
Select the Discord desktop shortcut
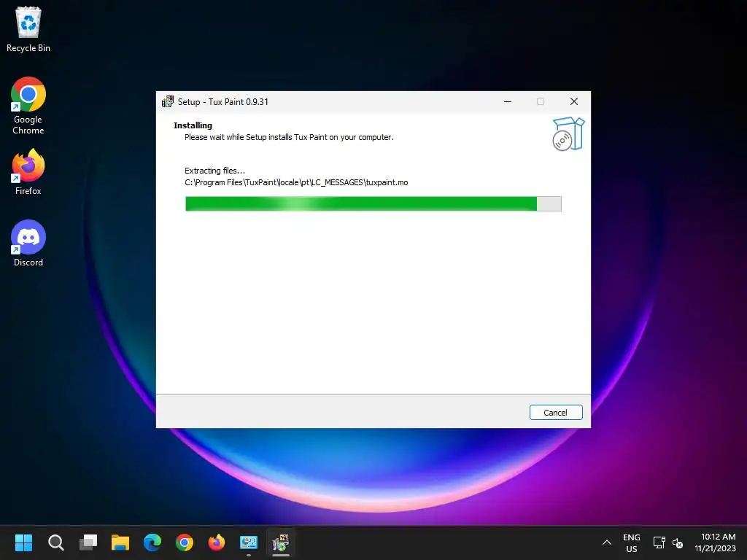coord(28,244)
